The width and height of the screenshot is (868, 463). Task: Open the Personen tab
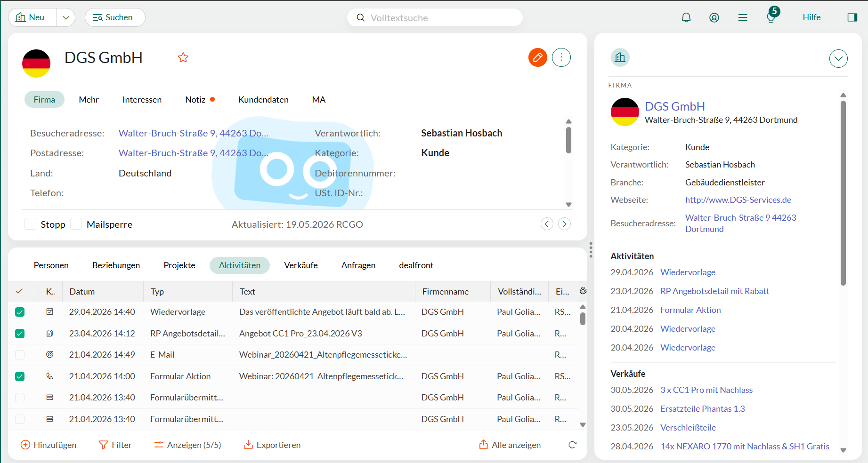pyautogui.click(x=51, y=265)
